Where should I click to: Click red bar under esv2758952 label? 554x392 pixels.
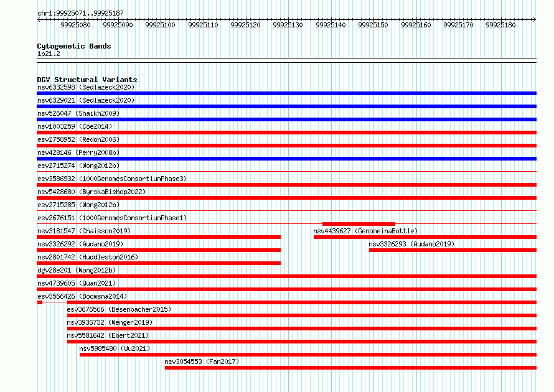286,146
